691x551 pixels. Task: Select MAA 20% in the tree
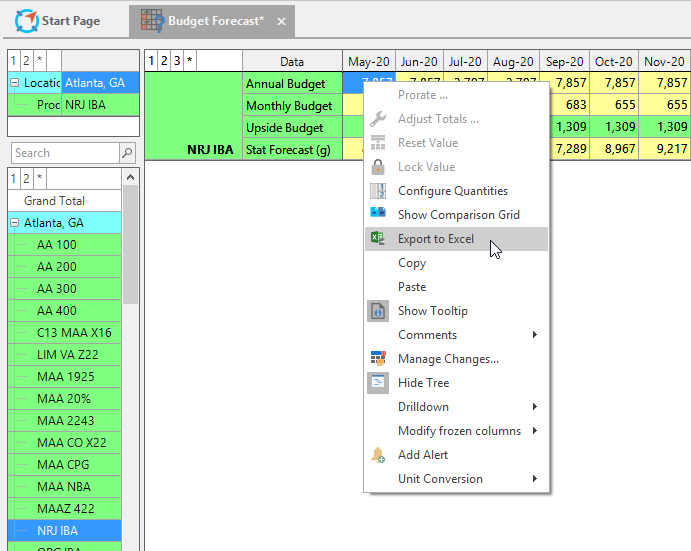point(64,399)
